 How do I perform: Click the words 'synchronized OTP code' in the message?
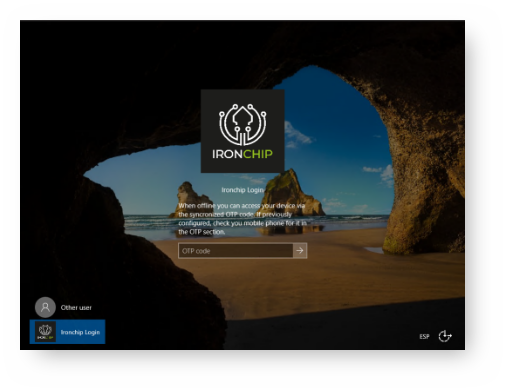pos(222,214)
